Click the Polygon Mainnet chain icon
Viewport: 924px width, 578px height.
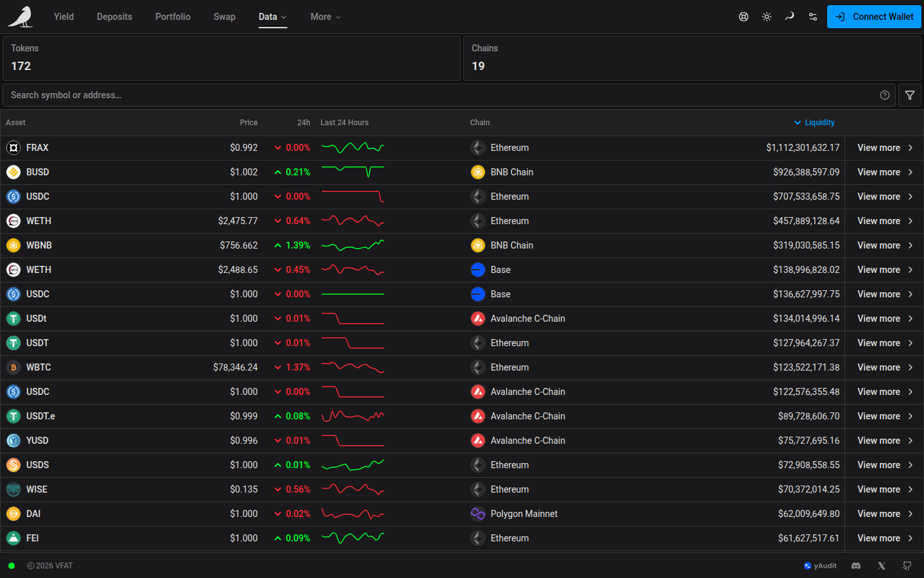[x=478, y=514]
